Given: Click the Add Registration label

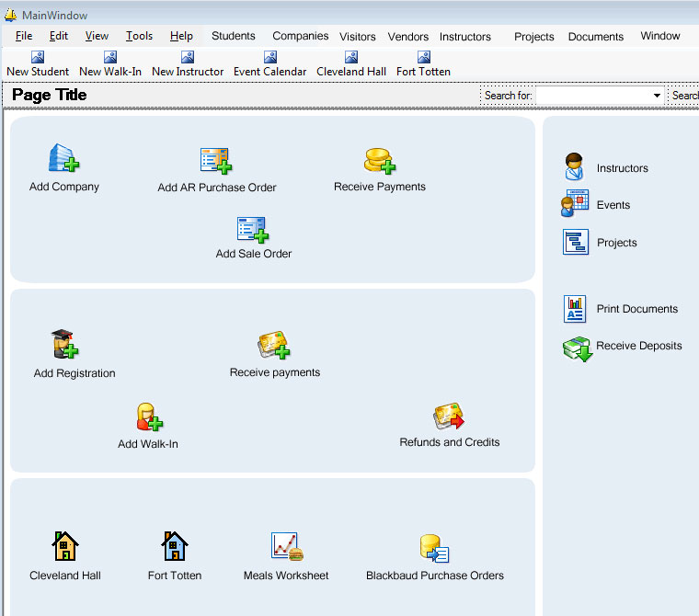Looking at the screenshot, I should pyautogui.click(x=74, y=373).
